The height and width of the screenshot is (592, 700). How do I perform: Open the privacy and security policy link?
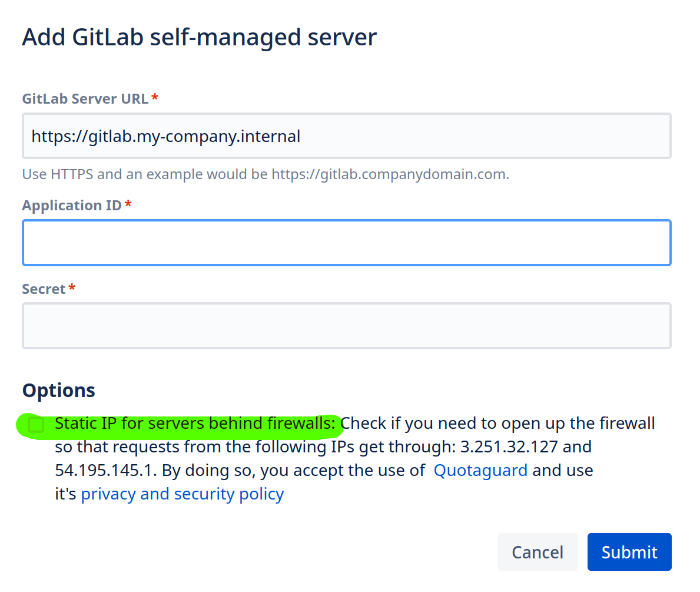coord(182,494)
